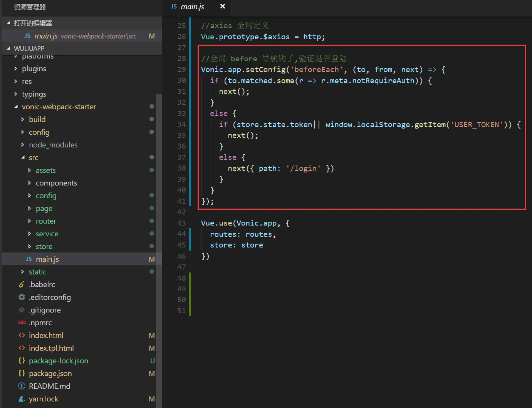Click the info icon beside README.md
This screenshot has width=532, height=408.
[22, 386]
